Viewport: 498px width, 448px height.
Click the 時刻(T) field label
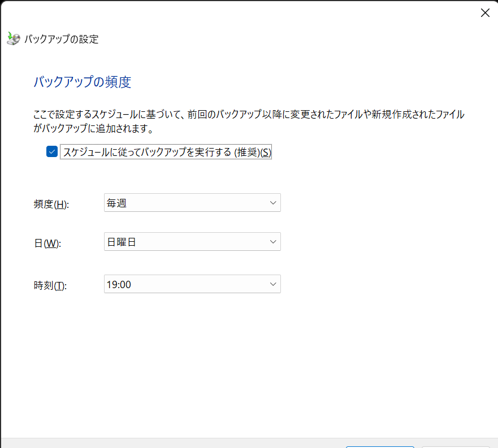point(50,286)
